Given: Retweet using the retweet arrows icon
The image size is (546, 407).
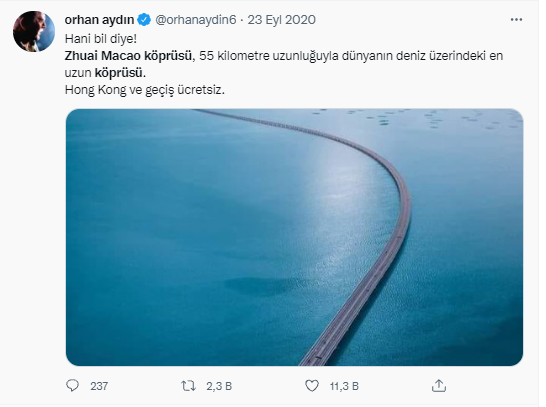Looking at the screenshot, I should click(x=188, y=386).
